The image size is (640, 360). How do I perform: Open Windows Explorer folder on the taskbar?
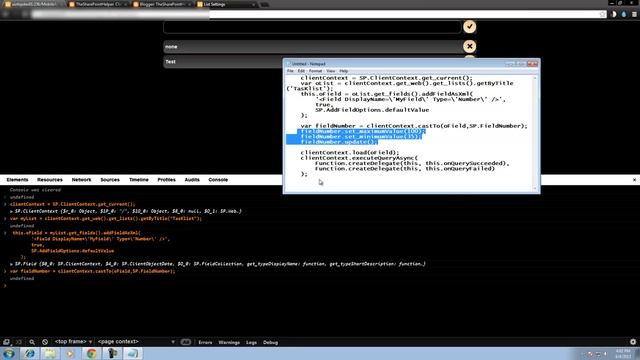[x=50, y=353]
